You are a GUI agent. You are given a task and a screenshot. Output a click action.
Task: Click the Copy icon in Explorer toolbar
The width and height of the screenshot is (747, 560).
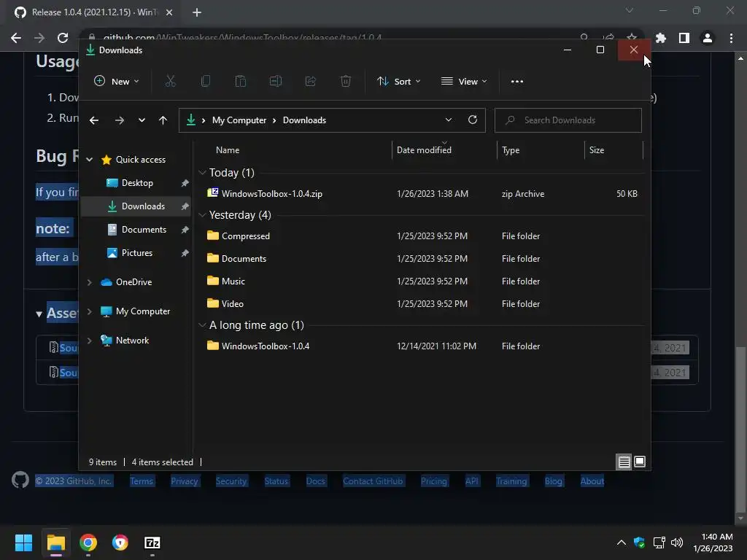coord(205,82)
